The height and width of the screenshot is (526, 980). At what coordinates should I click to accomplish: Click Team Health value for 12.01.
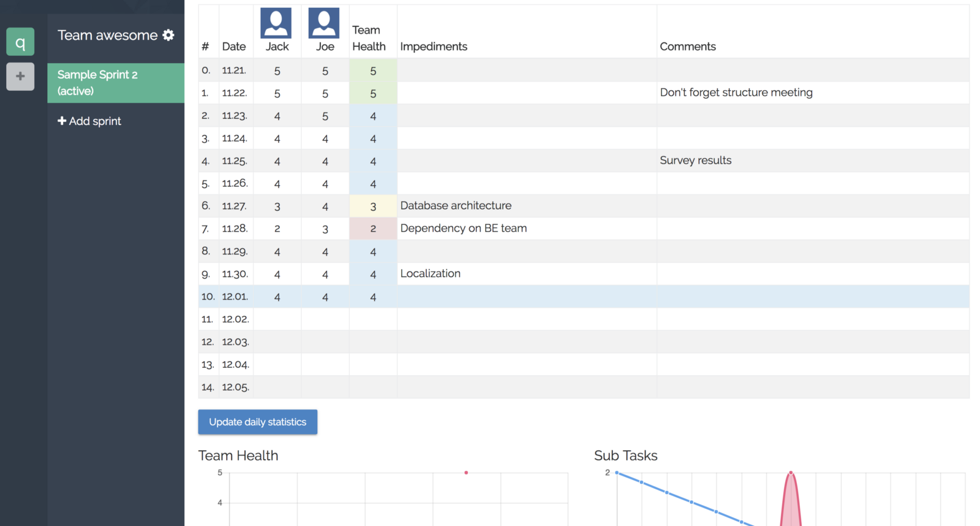click(x=373, y=297)
